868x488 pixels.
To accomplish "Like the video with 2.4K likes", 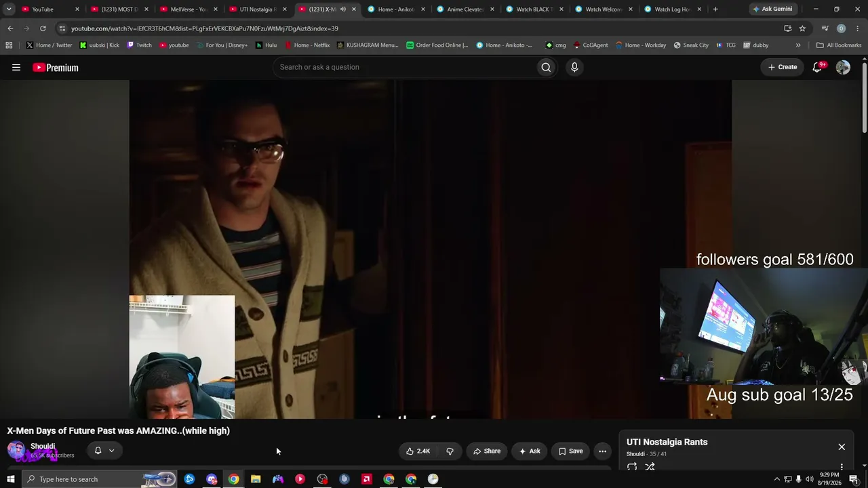I will click(418, 451).
